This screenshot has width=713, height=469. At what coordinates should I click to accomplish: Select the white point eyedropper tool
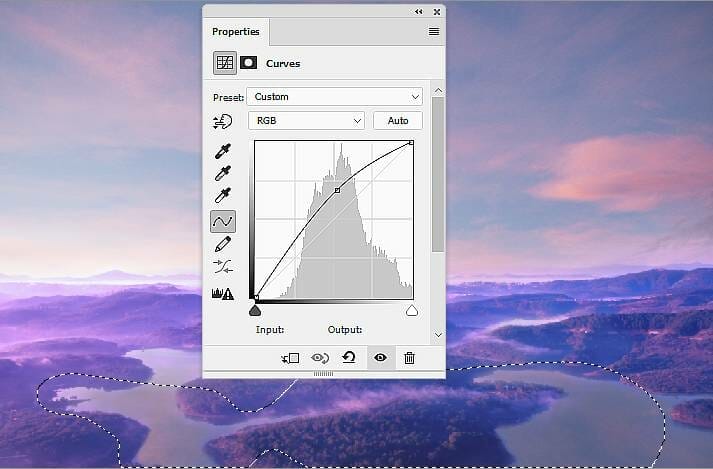coord(223,196)
